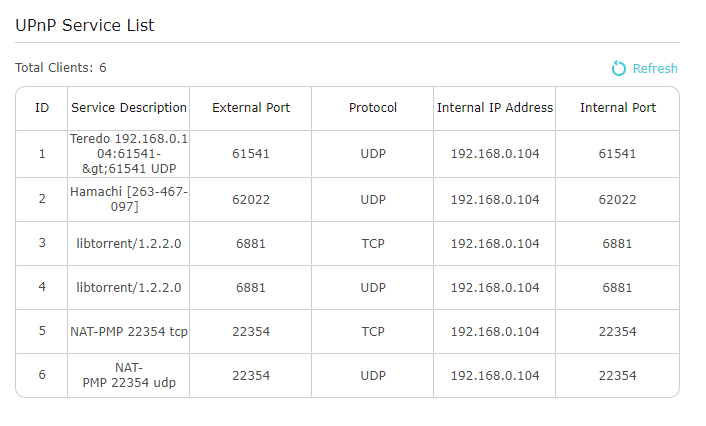Click the UPnP Service List heading
706x426 pixels.
tap(85, 26)
